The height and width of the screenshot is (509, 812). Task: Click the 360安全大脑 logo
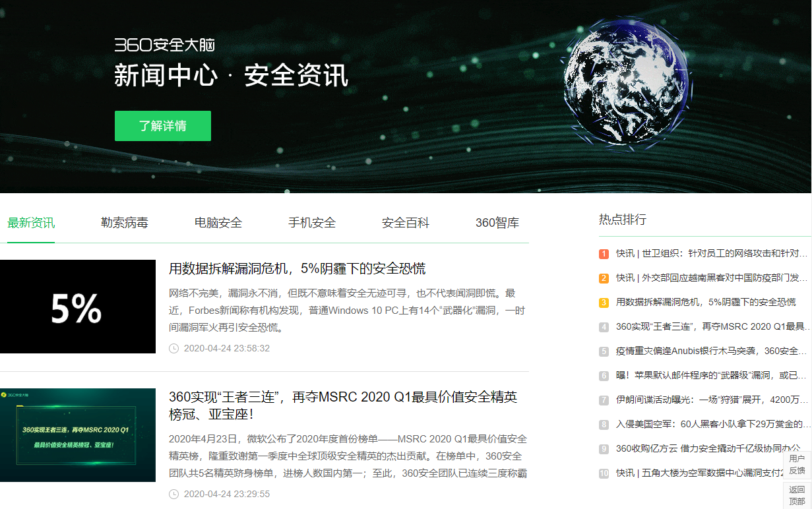pos(164,45)
